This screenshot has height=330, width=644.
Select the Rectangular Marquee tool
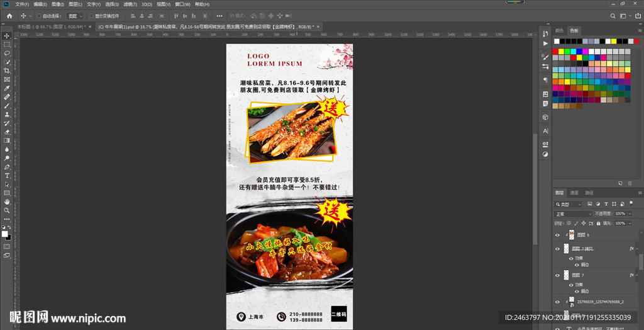[x=7, y=45]
